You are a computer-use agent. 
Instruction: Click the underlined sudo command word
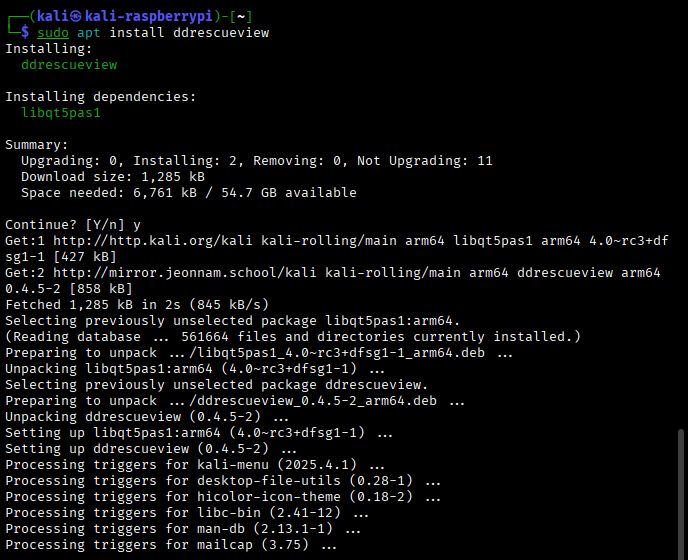pyautogui.click(x=54, y=33)
